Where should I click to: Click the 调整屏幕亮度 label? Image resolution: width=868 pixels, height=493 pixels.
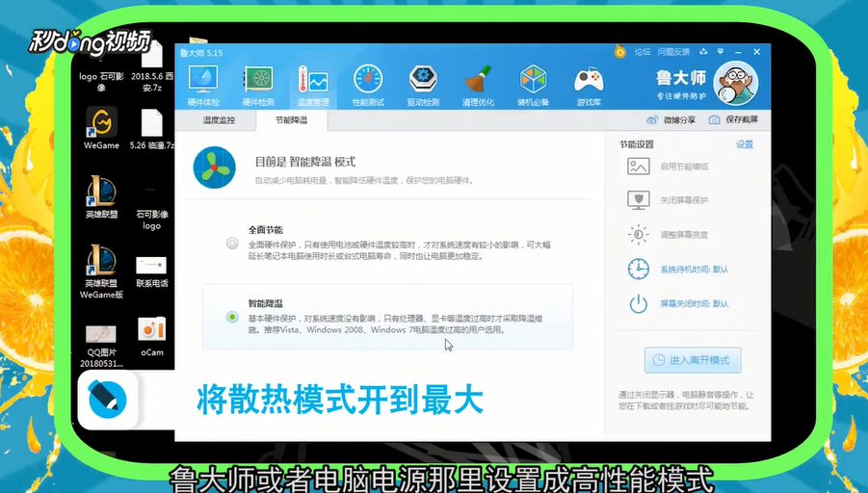[x=684, y=235]
